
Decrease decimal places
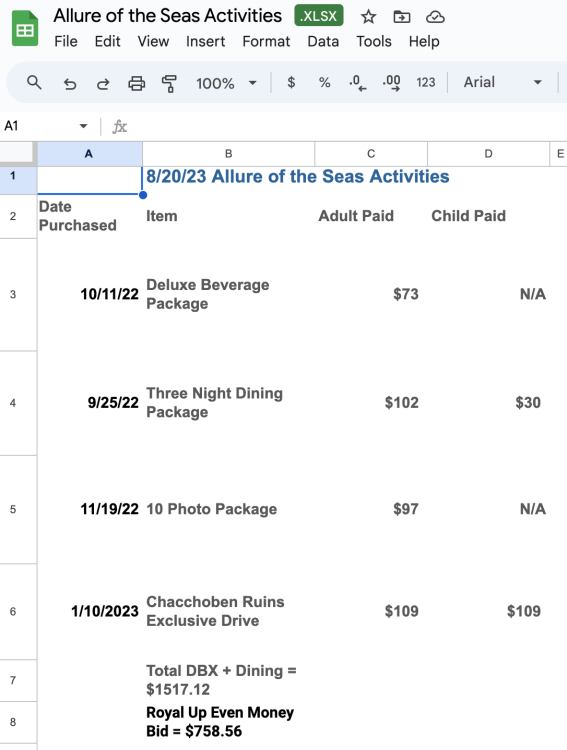357,83
